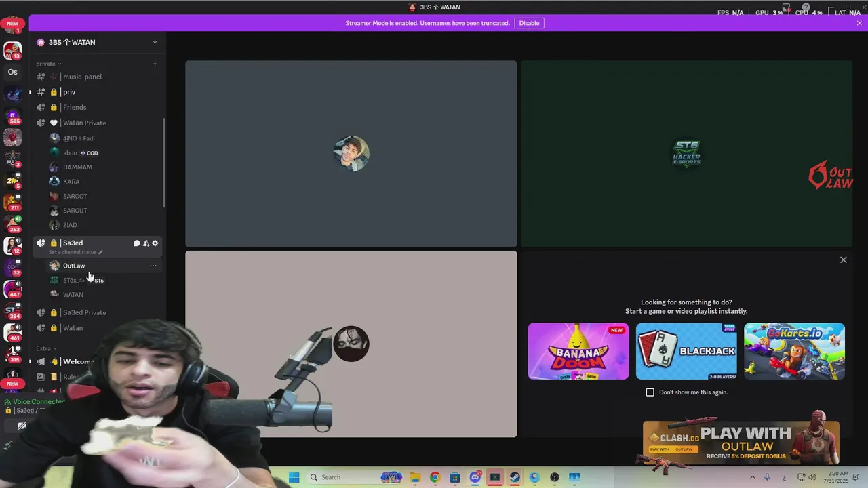Show hidden system tray icons

coord(752,477)
